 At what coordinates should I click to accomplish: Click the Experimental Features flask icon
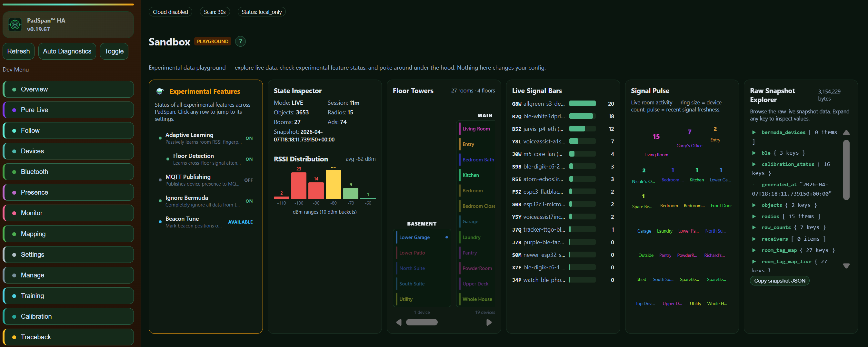(x=160, y=92)
